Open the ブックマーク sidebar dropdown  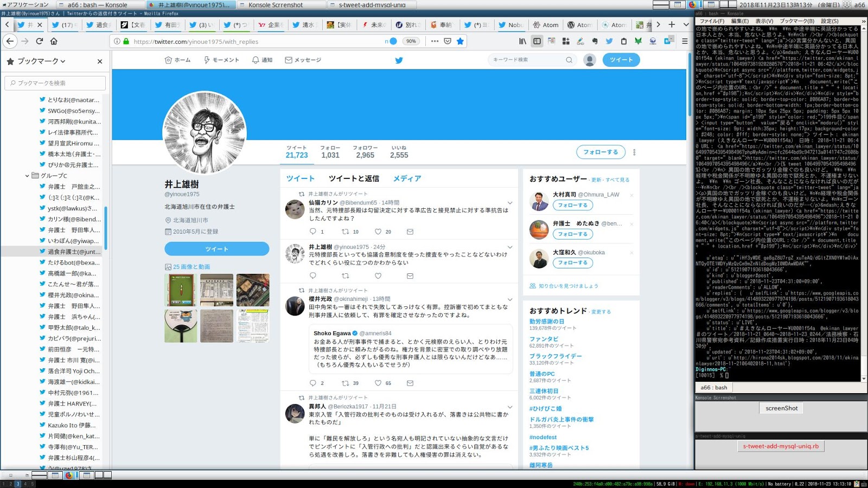(41, 61)
